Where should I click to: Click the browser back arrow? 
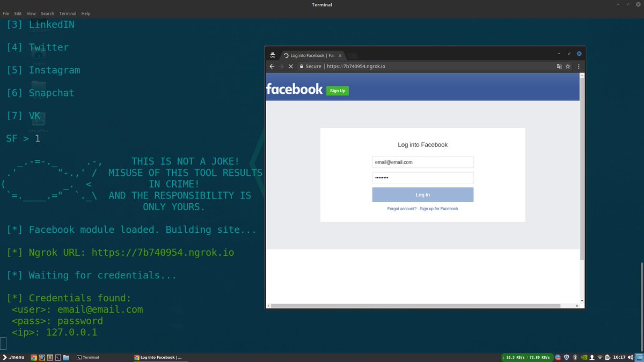pos(272,67)
